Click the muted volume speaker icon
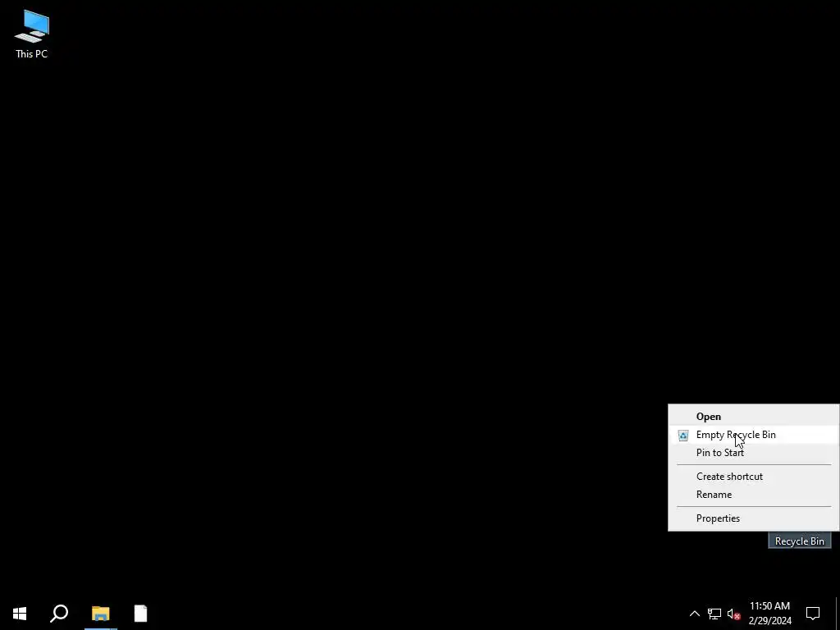The height and width of the screenshot is (630, 840). pyautogui.click(x=733, y=614)
